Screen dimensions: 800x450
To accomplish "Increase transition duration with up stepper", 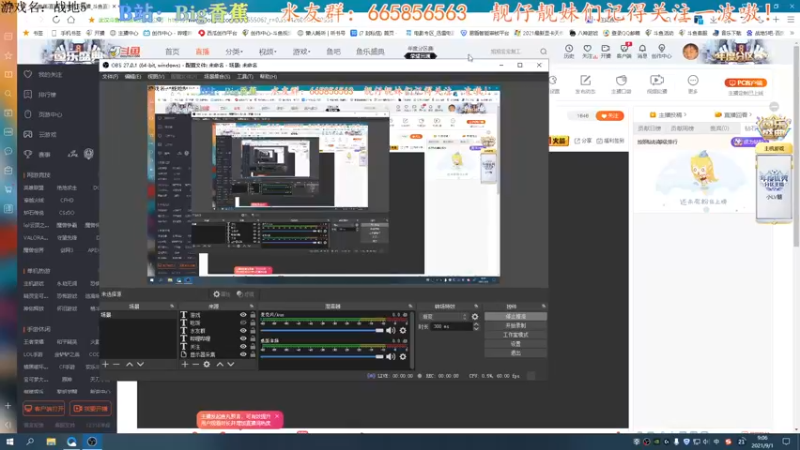I will pyautogui.click(x=476, y=324).
